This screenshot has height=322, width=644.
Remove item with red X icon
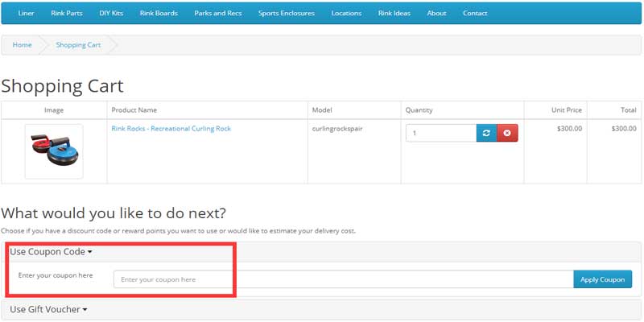(x=507, y=133)
